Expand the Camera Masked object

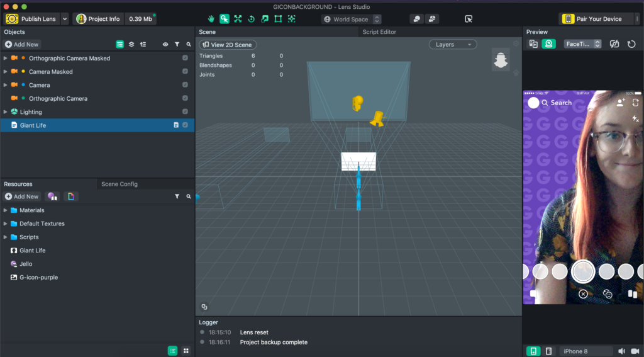coord(5,72)
